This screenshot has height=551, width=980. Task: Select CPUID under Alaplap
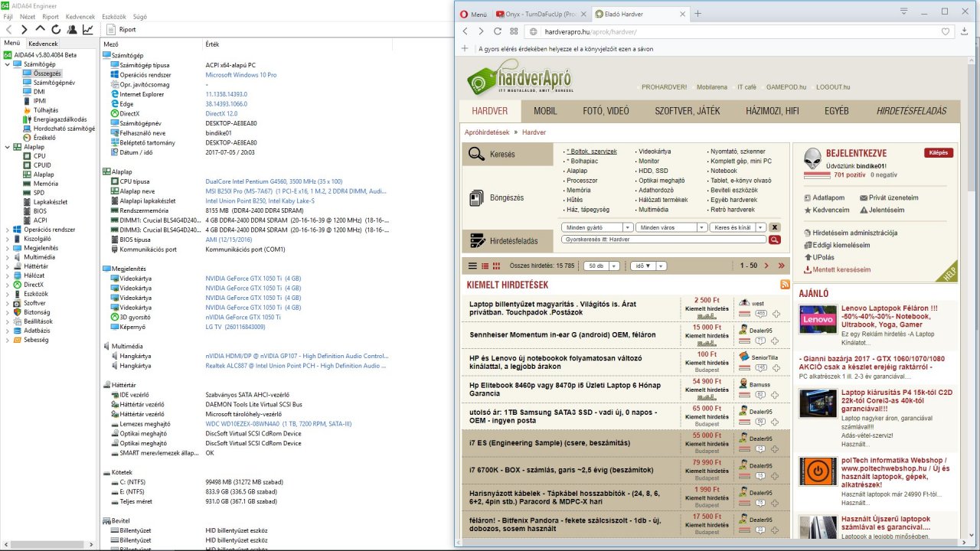click(42, 165)
